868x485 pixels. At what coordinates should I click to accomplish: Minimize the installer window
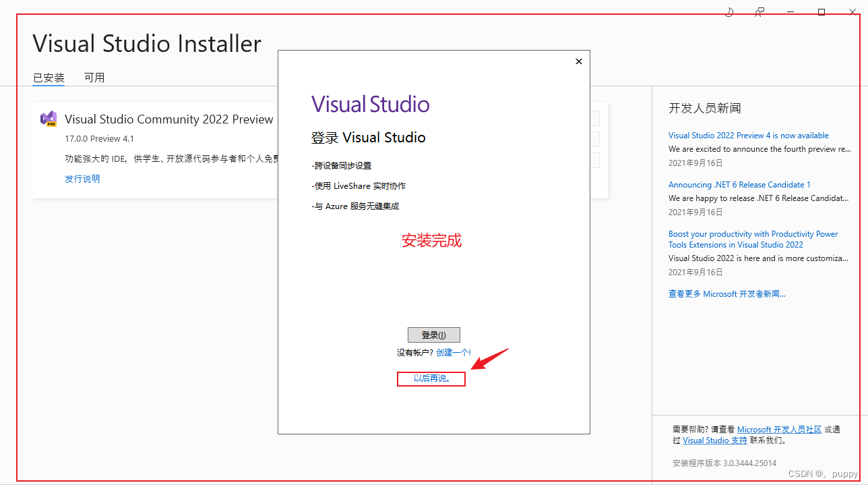click(x=789, y=11)
